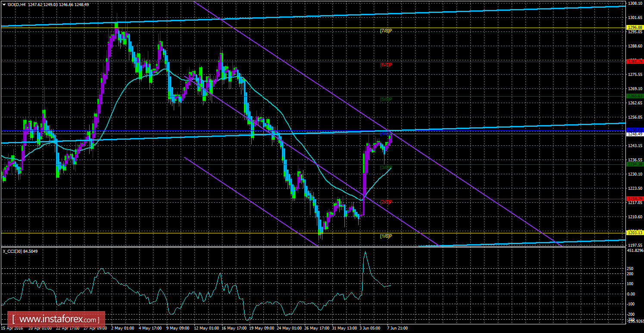Viewport: 644px width, 333px height.
Task: Click the [5/8]P Murray level label
Action: 386,99
